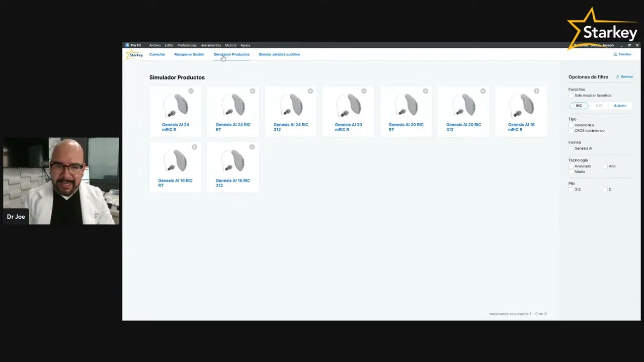This screenshot has width=644, height=362.
Task: Click plus icon on Genesis AI 20 mRIC R
Action: coord(364,91)
